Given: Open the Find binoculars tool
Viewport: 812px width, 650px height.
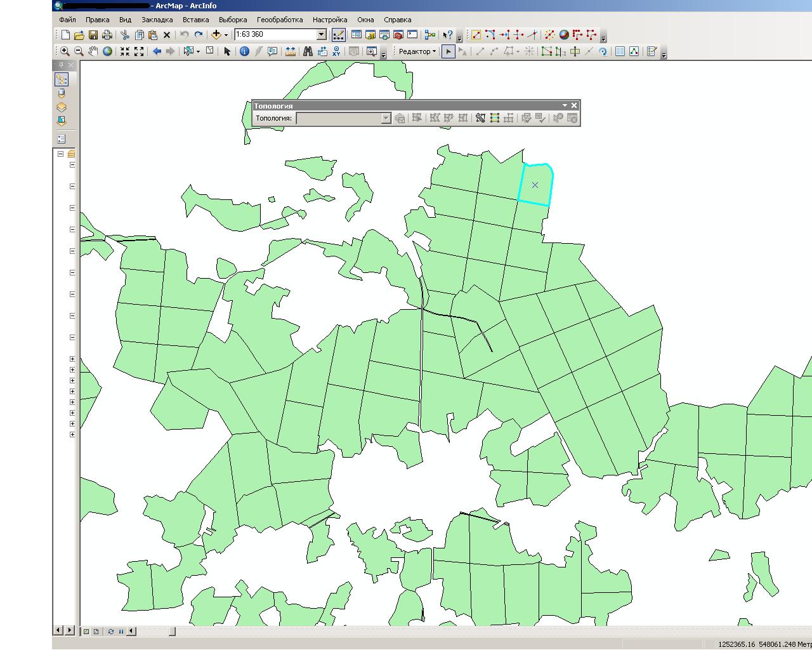Looking at the screenshot, I should click(x=308, y=51).
